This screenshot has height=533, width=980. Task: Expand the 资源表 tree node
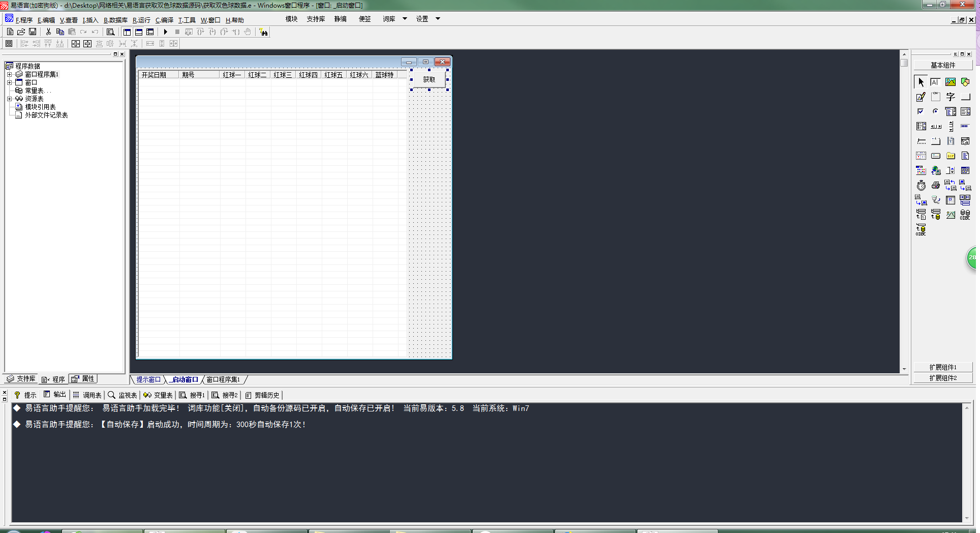click(x=9, y=99)
